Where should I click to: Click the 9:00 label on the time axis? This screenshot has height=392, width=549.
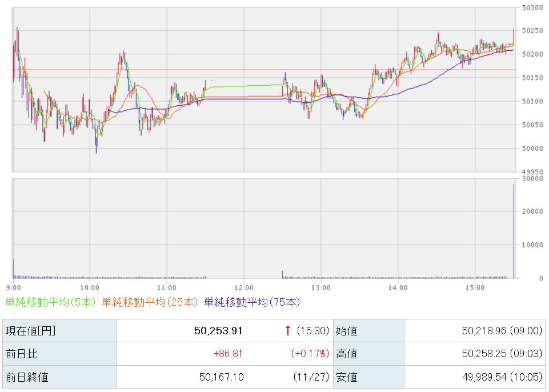tap(14, 287)
